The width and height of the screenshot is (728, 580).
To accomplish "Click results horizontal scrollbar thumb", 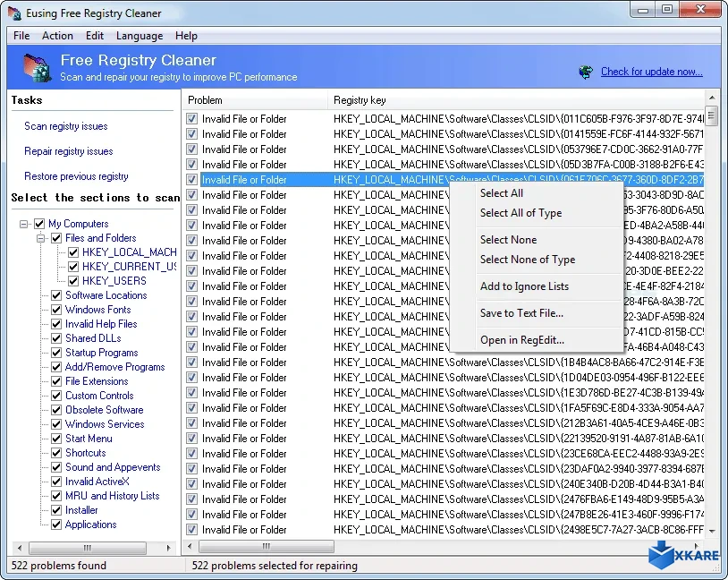I will [266, 547].
